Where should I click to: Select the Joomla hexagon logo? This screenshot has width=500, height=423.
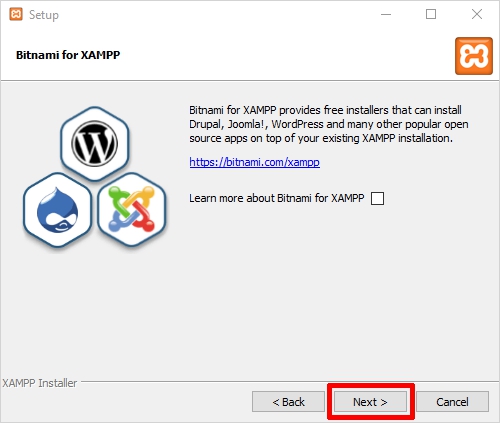(x=132, y=209)
